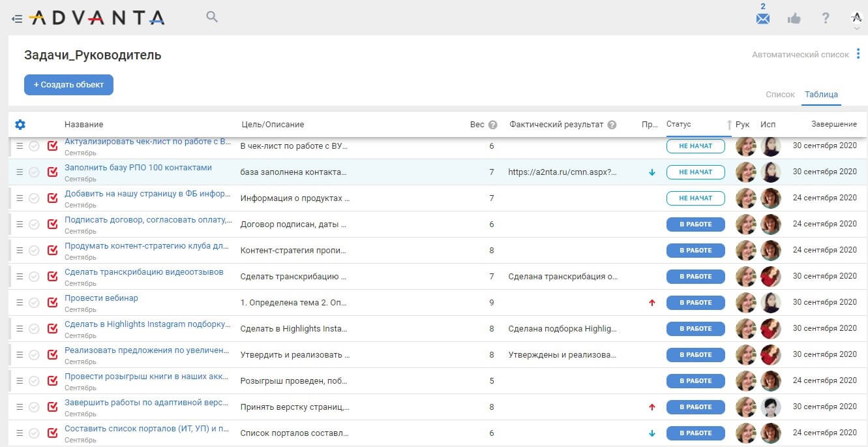Click the thumbs-up icon in header
The image size is (868, 447).
coord(794,19)
